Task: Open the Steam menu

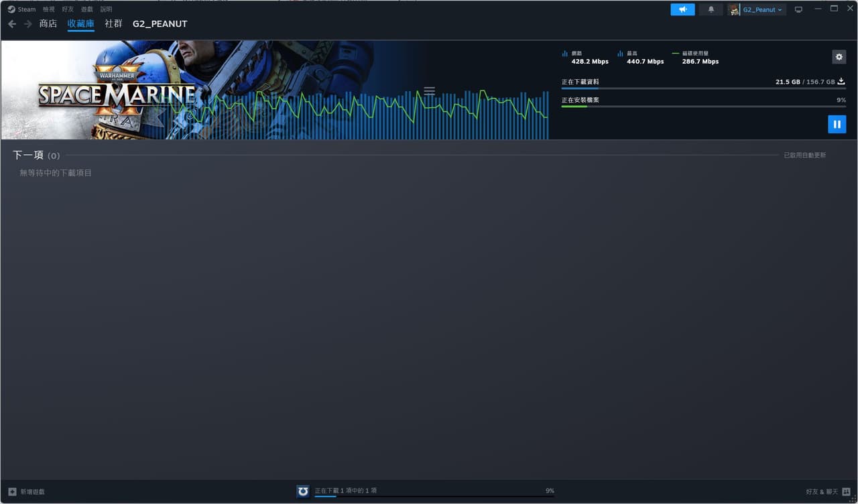Action: pos(27,9)
